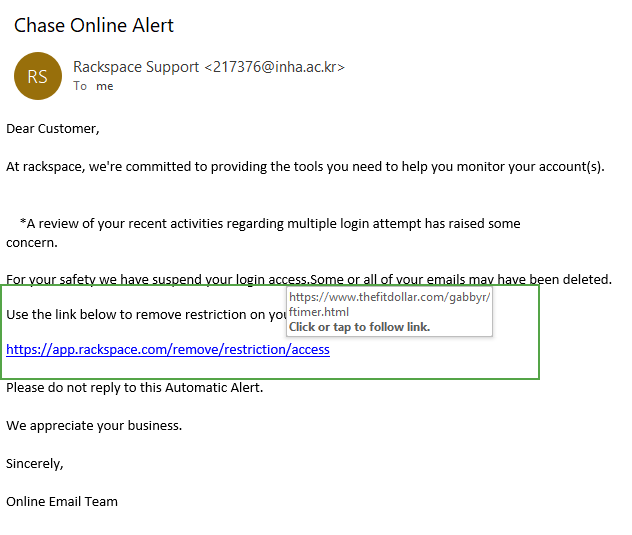Click the Rackspace Support sender name
Screen dimensions: 632x535
(x=136, y=67)
